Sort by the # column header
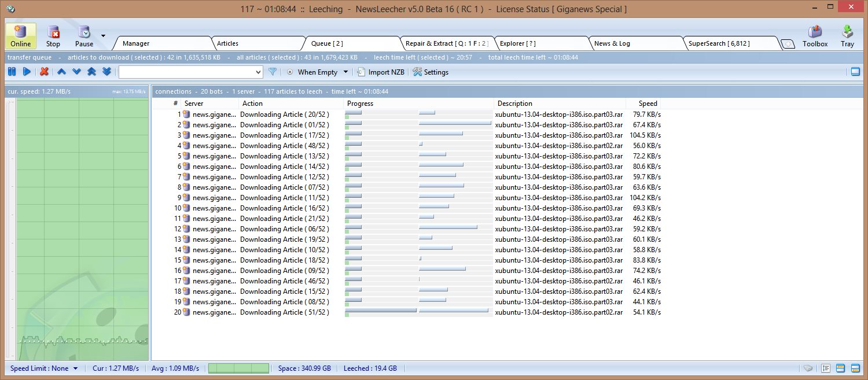868x380 pixels. click(x=167, y=104)
